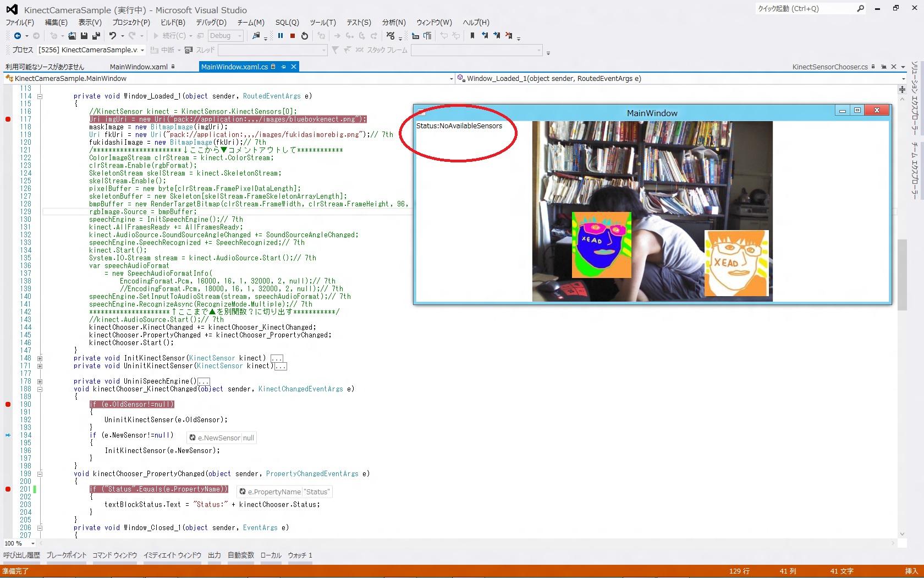This screenshot has width=924, height=578.
Task: Toggle bookmark using the toolbar bookmark icon
Action: click(472, 36)
